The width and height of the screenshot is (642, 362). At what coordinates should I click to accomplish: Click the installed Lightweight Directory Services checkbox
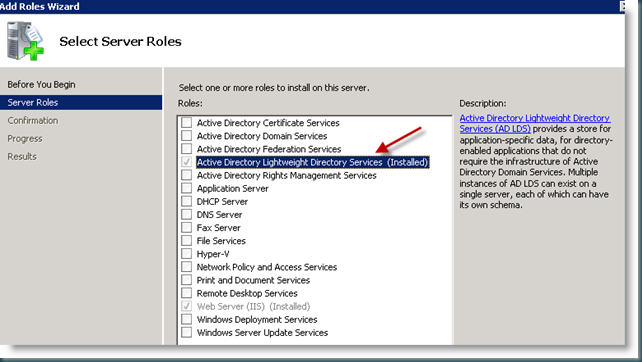tap(186, 162)
